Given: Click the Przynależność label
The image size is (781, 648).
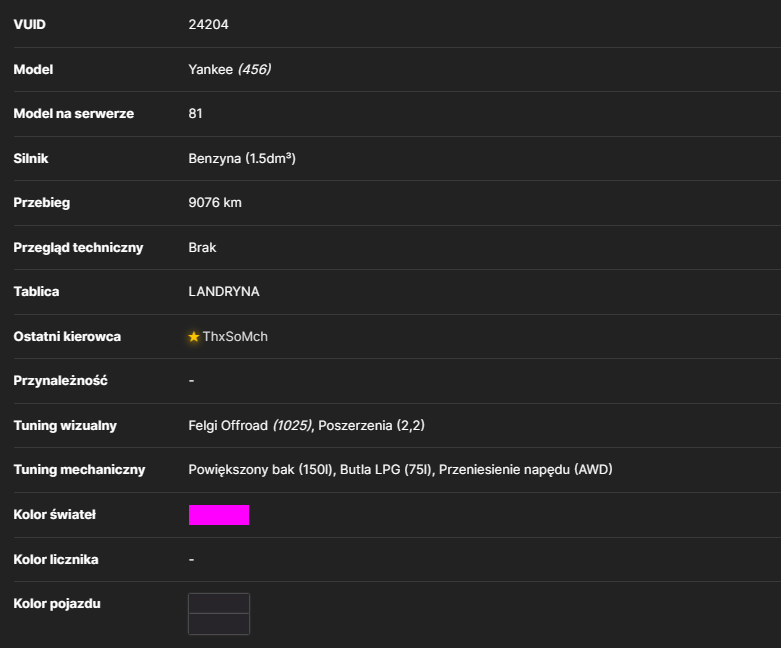Looking at the screenshot, I should [60, 381].
